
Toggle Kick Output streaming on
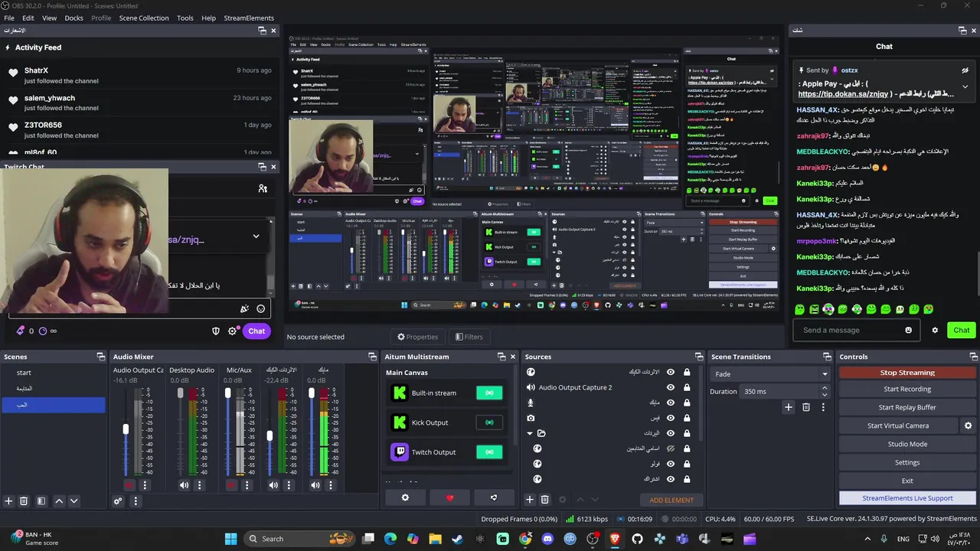tap(489, 422)
